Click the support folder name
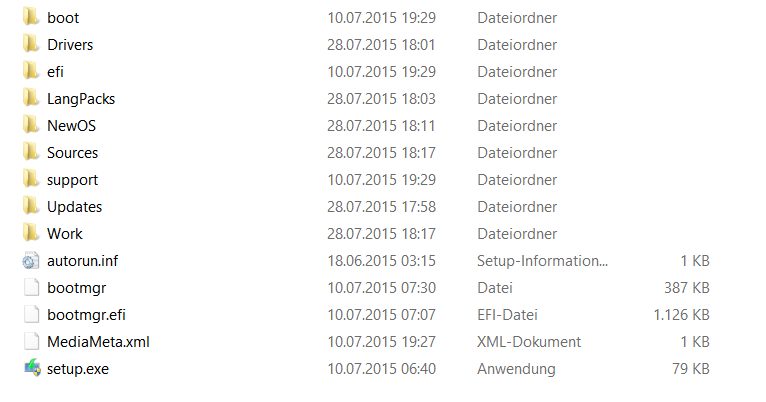This screenshot has width=766, height=402. coord(72,180)
